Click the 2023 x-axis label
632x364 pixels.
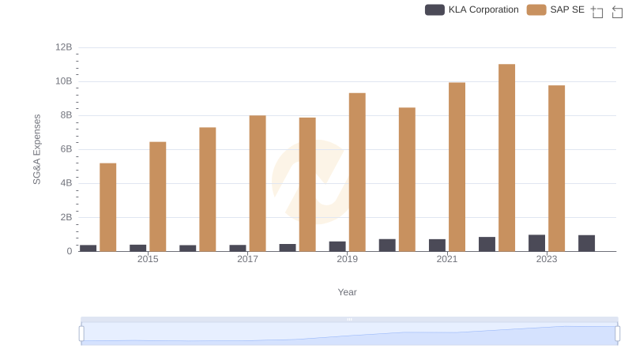tap(547, 259)
